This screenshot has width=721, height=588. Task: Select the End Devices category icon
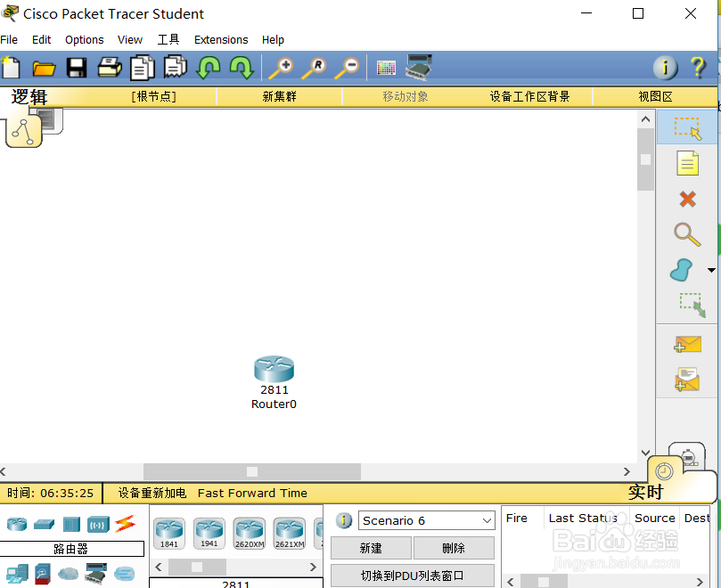pos(17,574)
